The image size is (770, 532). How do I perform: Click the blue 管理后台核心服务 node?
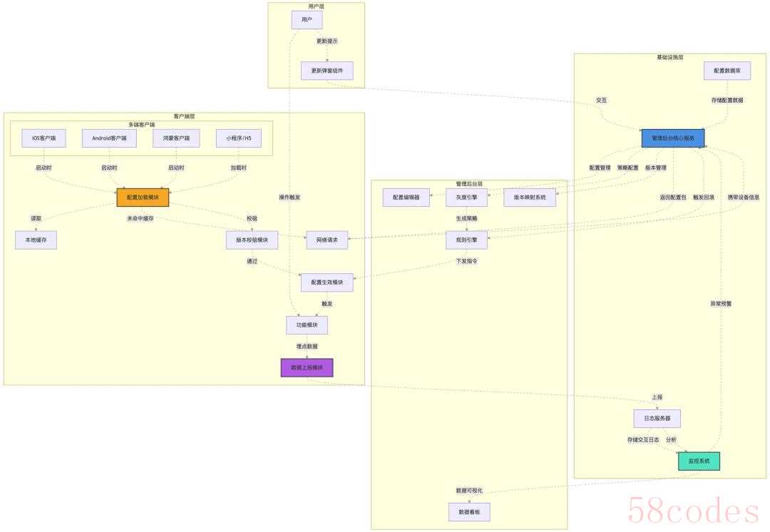[x=673, y=138]
